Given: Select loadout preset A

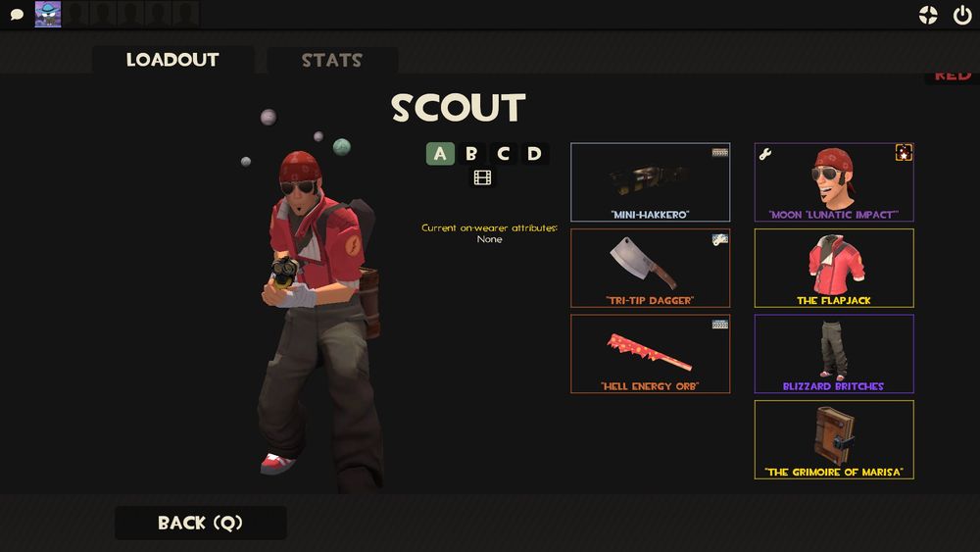Looking at the screenshot, I should (440, 153).
